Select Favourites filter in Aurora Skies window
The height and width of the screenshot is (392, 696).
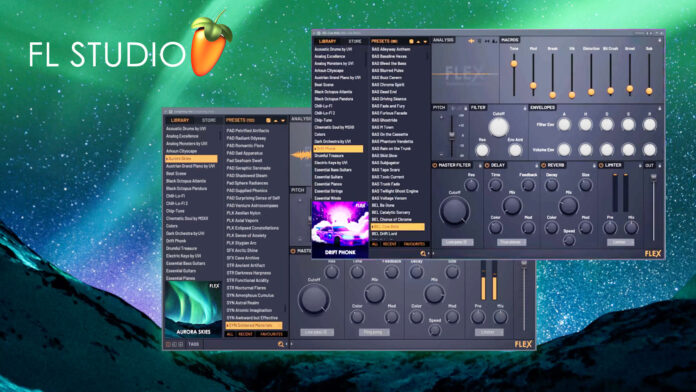(x=271, y=334)
